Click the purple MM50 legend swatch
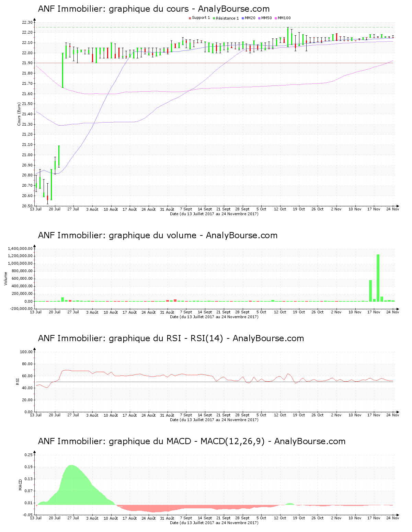 point(259,18)
